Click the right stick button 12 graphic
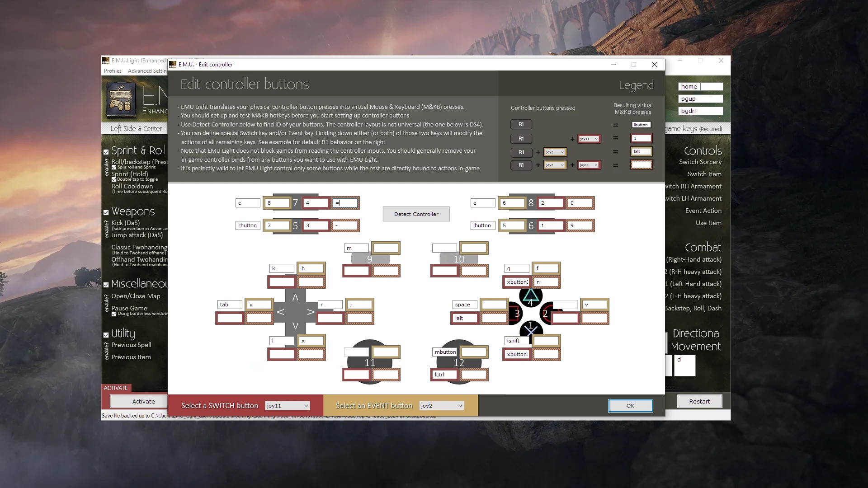 pos(459,362)
